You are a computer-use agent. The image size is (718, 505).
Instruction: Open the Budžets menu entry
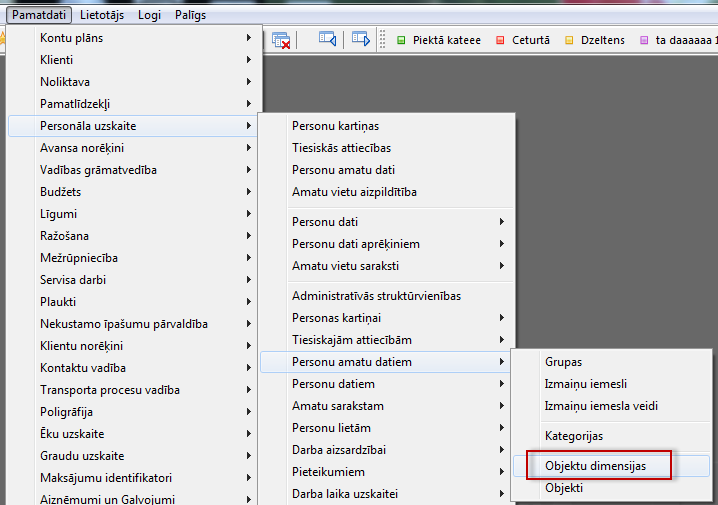pyautogui.click(x=133, y=192)
